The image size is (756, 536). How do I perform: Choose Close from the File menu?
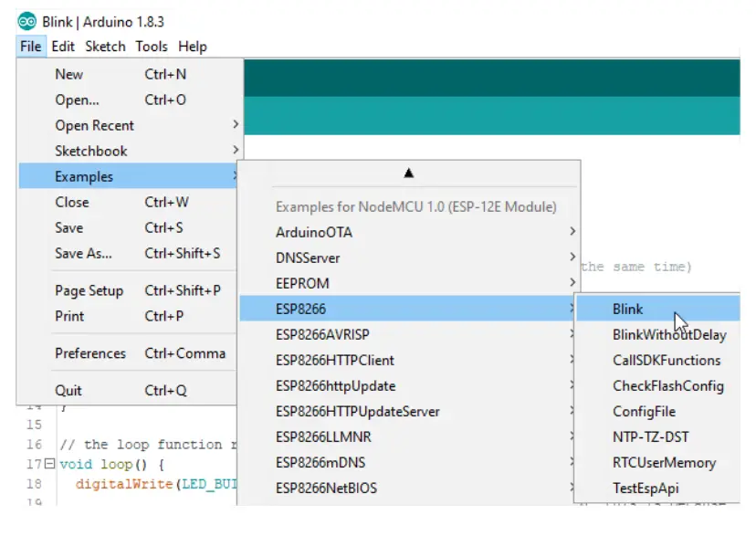tap(128, 202)
